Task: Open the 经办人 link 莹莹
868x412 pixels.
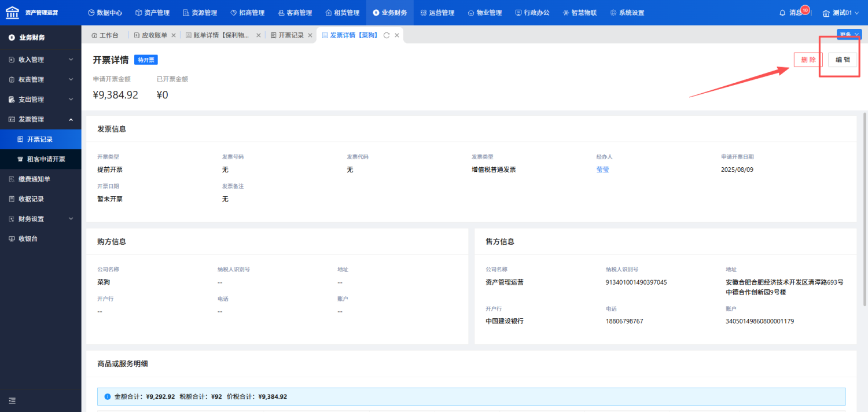Action: 603,170
